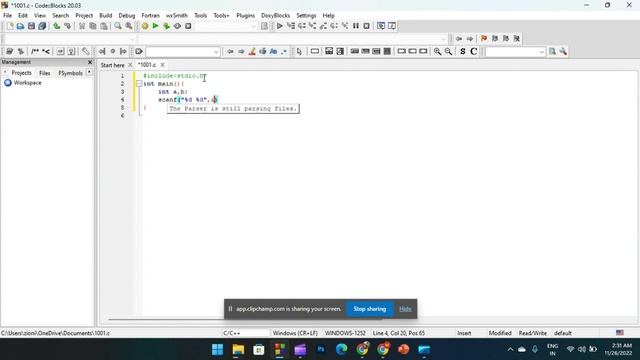Click the Hide link in sharing bar

click(x=405, y=309)
